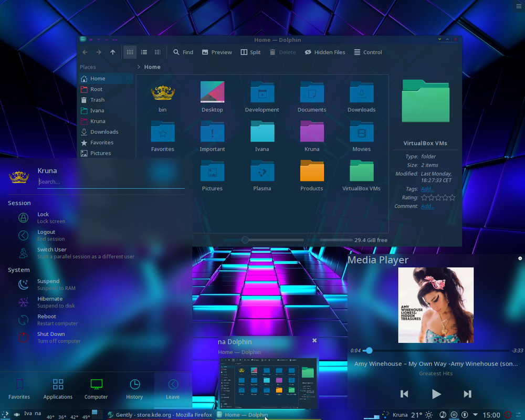Screen dimensions: 525x420
Task: Select the Movies folder
Action: click(362, 136)
